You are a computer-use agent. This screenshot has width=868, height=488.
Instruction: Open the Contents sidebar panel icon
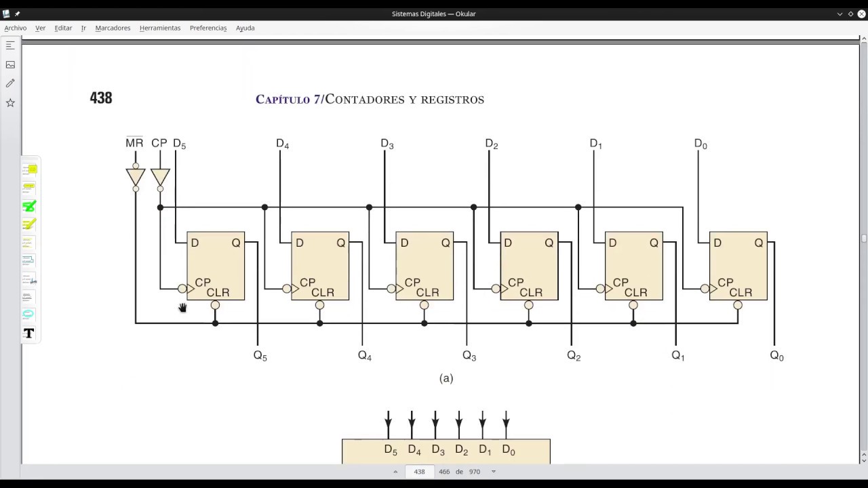click(10, 45)
